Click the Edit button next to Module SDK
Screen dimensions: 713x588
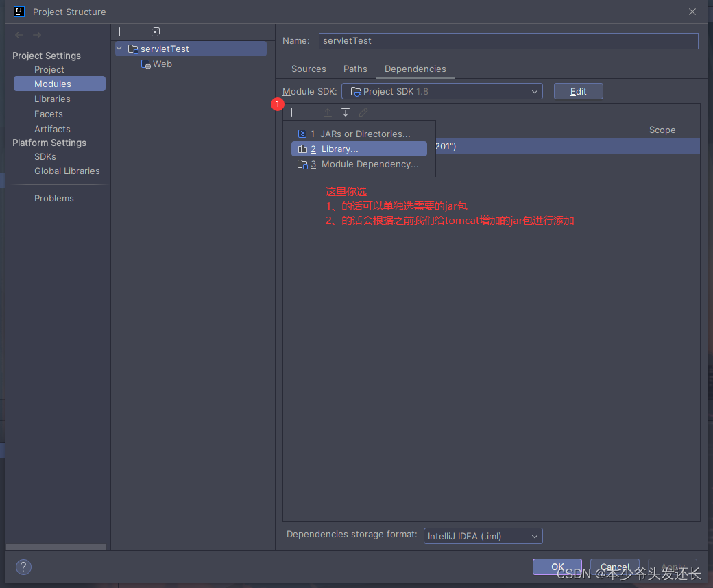(x=578, y=90)
